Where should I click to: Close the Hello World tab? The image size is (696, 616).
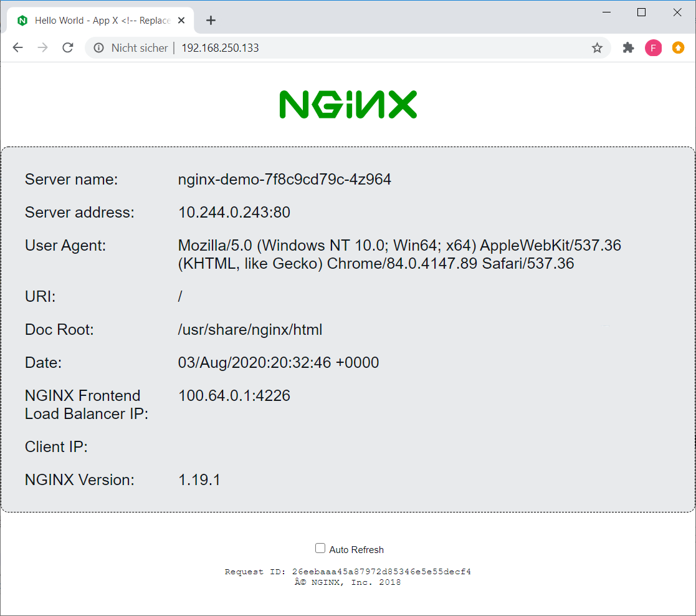pyautogui.click(x=181, y=21)
